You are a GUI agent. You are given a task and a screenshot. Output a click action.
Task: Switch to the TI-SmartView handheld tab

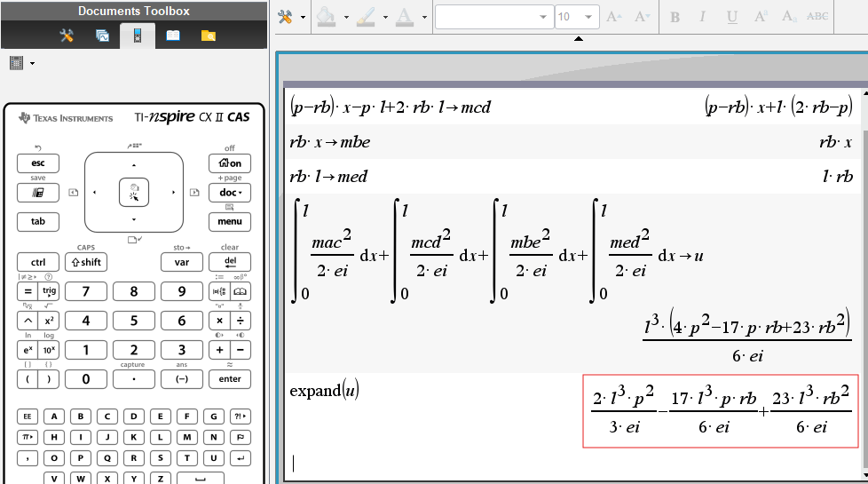pos(138,36)
